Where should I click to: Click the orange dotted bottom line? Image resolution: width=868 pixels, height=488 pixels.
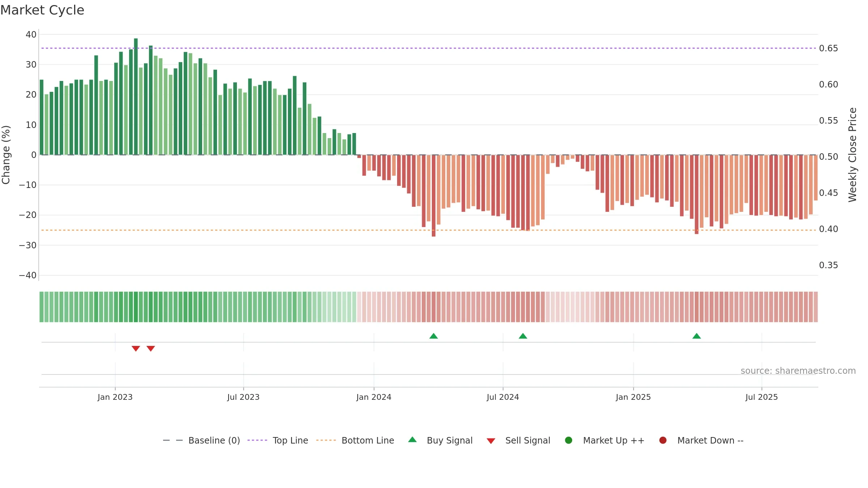coord(429,230)
